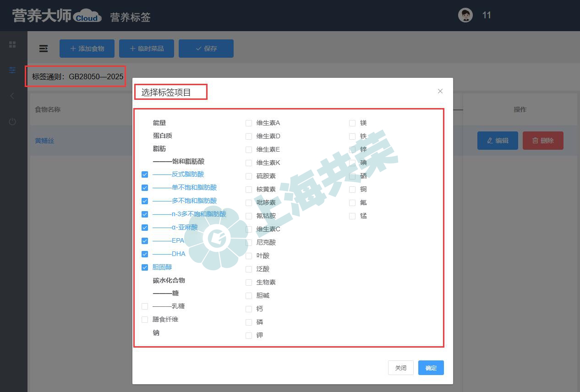580x392 pixels.
Task: Open the 黄鳝丝 food name link
Action: pos(44,141)
